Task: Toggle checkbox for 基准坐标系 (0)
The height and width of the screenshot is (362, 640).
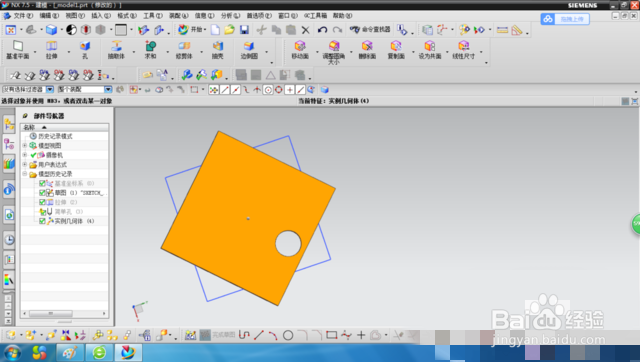Action: click(x=42, y=183)
